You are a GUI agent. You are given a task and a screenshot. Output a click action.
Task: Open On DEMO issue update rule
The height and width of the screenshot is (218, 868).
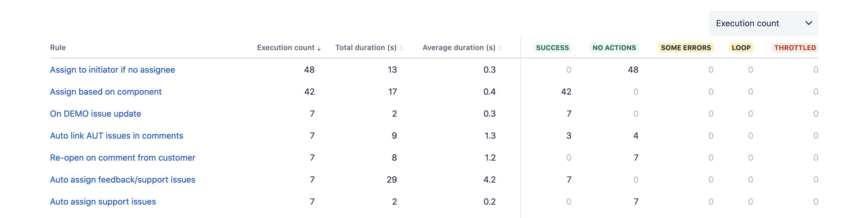click(x=95, y=114)
